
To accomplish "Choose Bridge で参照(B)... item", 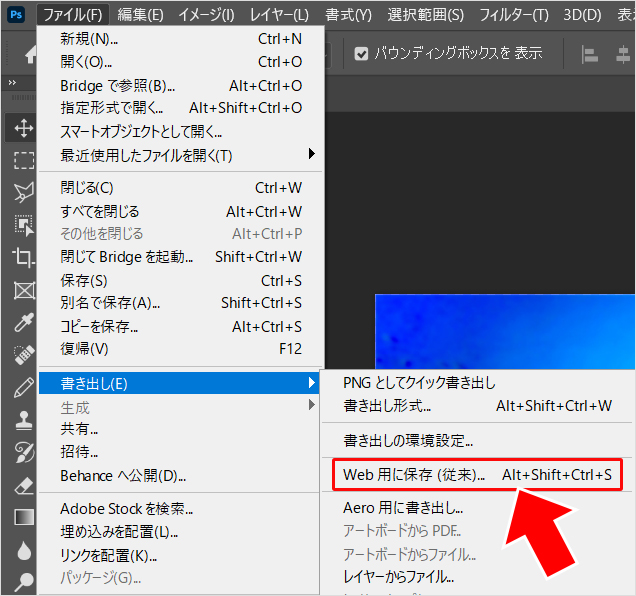I will (181, 86).
